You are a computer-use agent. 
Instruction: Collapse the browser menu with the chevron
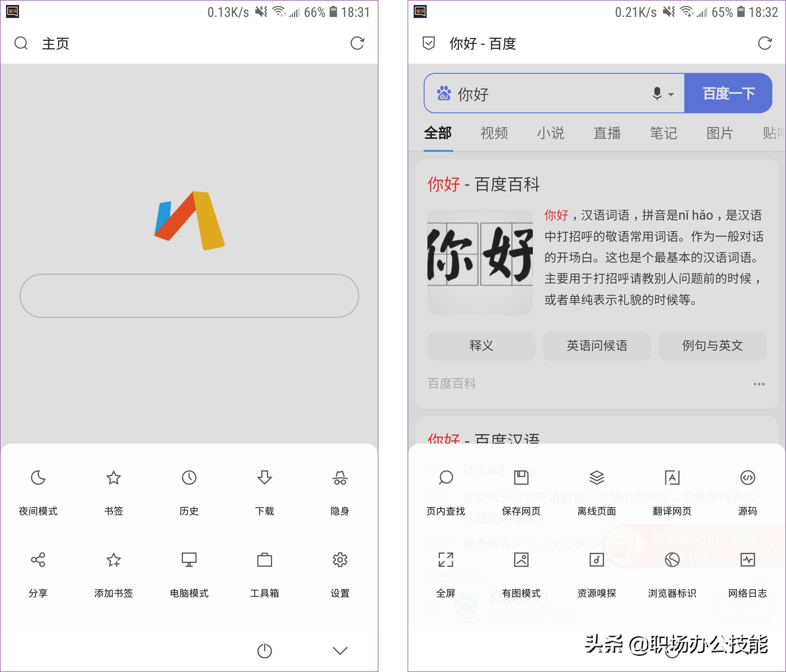coord(340,650)
